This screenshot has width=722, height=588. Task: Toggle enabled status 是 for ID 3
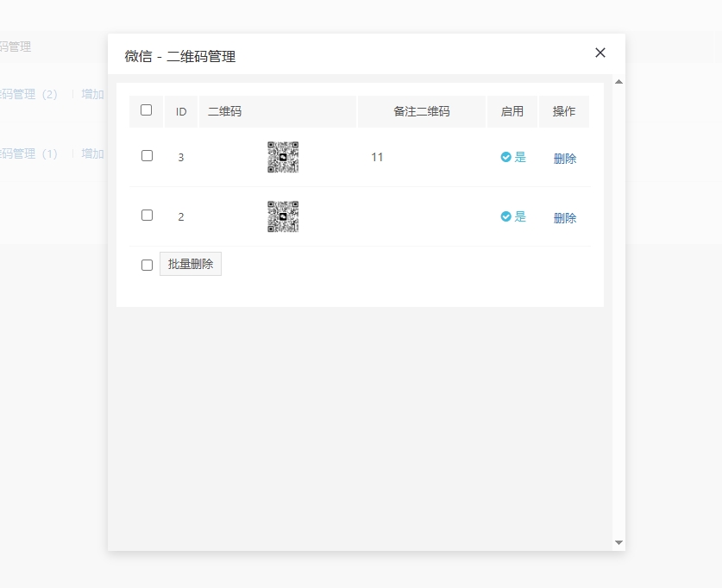click(513, 157)
